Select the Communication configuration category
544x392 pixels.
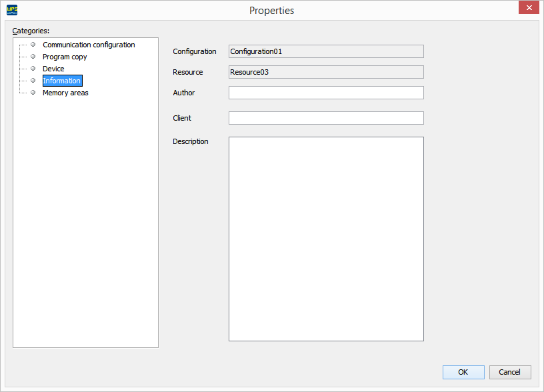88,44
